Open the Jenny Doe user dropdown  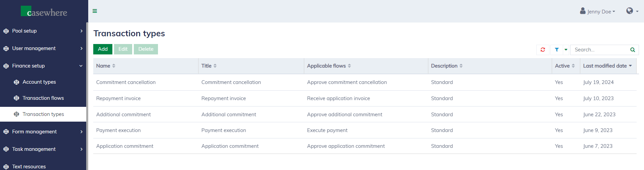[598, 11]
